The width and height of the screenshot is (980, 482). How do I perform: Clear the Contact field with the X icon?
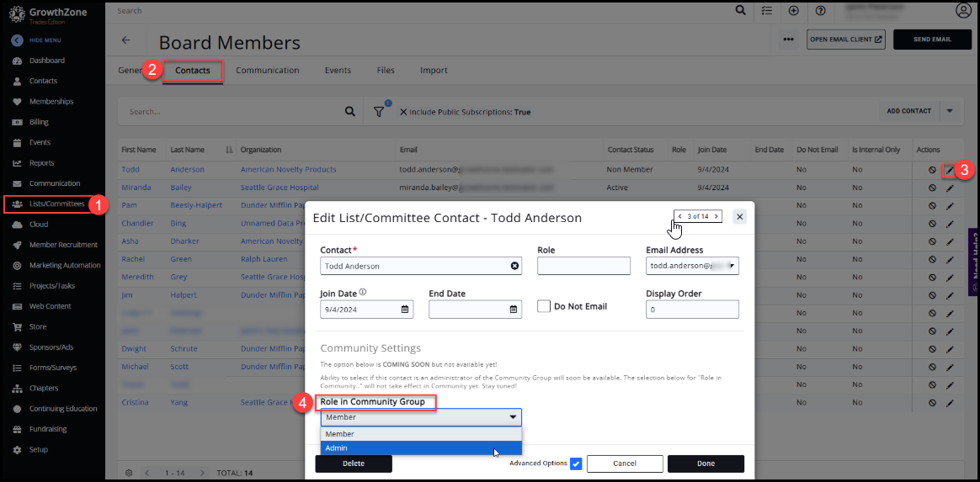[514, 266]
